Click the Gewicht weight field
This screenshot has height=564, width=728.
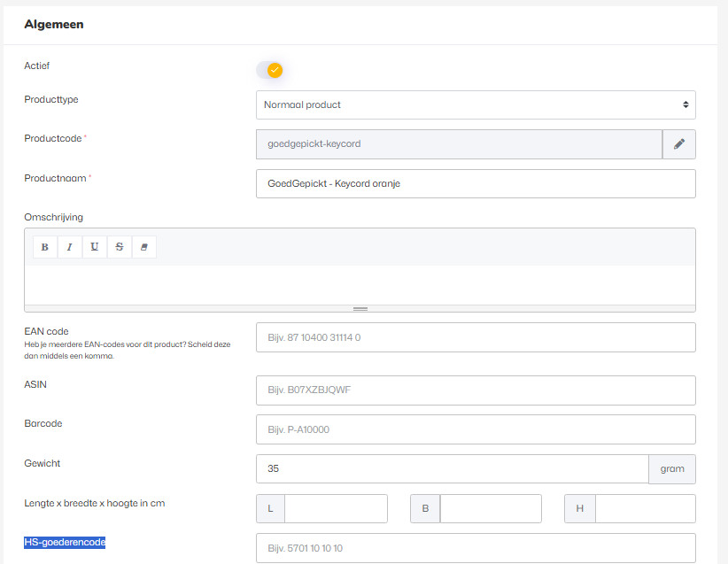(452, 469)
